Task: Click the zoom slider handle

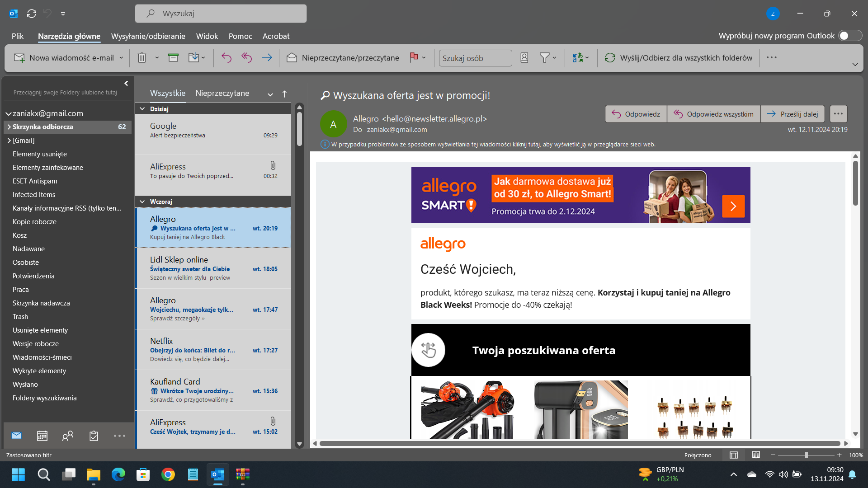Action: pos(806,455)
